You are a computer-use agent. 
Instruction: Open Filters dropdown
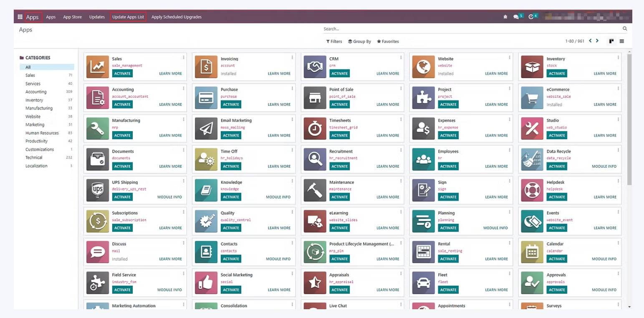point(334,41)
